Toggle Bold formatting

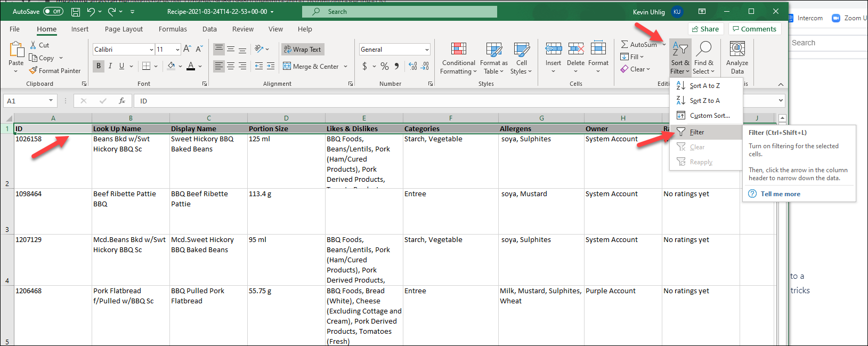coord(99,66)
